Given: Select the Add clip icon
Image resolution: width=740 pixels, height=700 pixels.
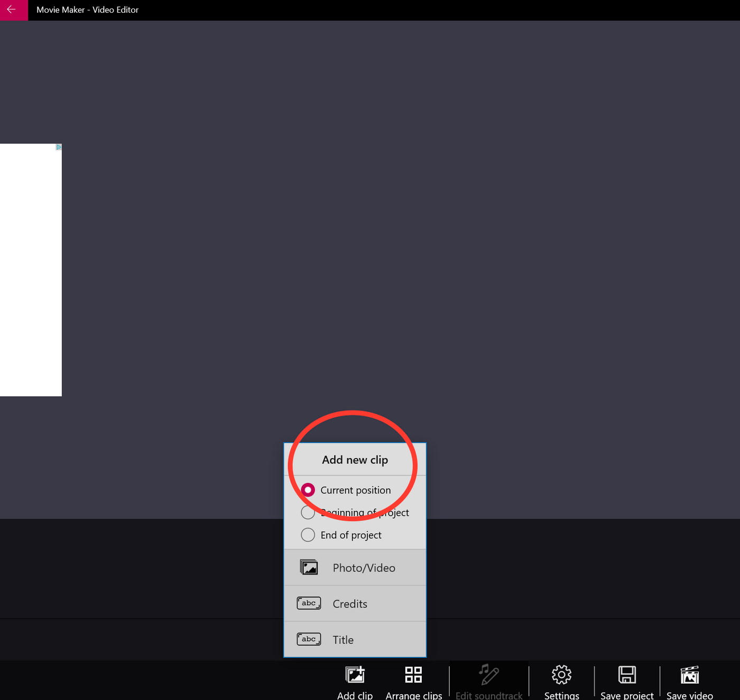Looking at the screenshot, I should [x=355, y=675].
